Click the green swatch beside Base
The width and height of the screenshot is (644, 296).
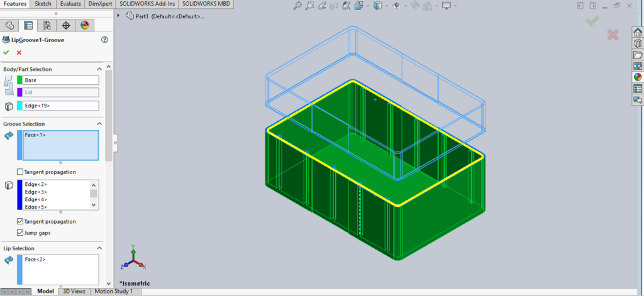coord(19,80)
